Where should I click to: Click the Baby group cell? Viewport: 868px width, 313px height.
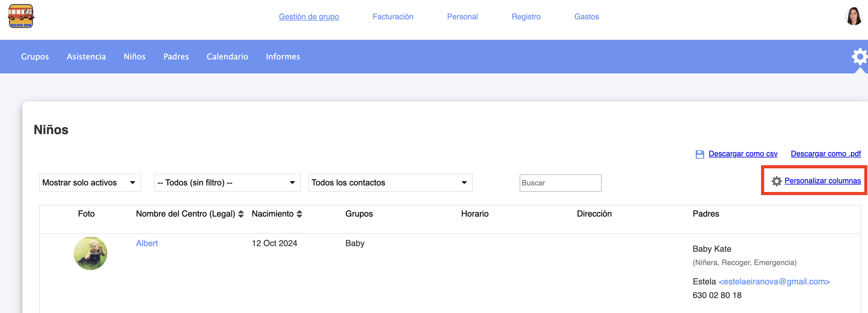click(355, 243)
